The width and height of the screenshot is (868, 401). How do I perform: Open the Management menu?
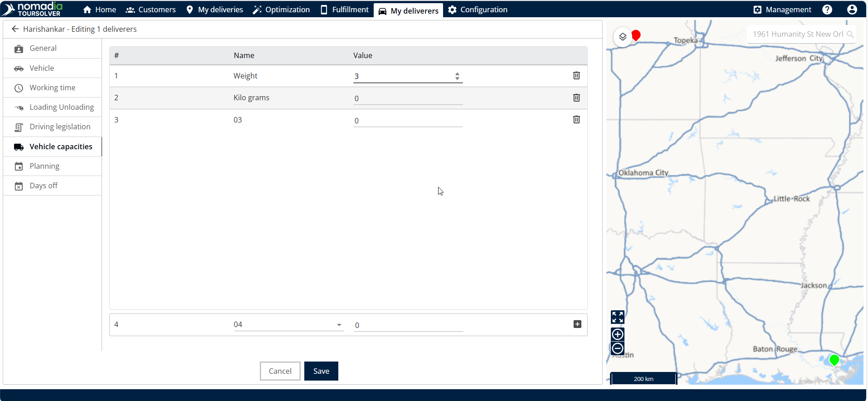[x=782, y=10]
